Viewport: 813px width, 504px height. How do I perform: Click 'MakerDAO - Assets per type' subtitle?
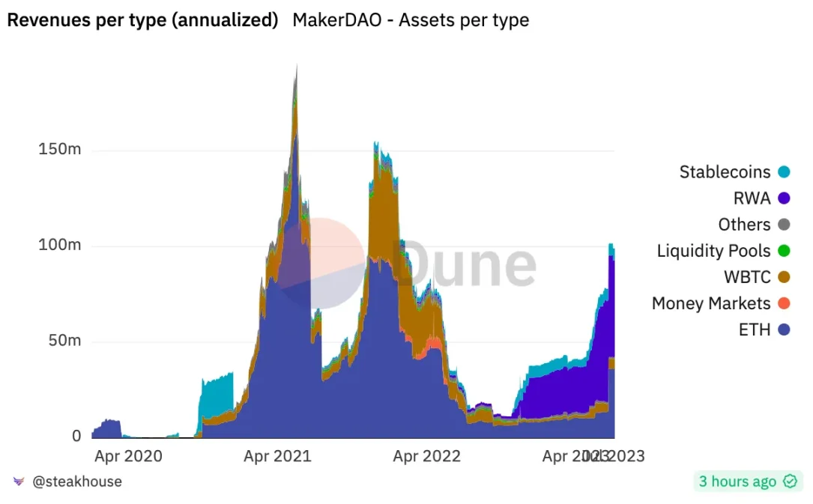411,20
